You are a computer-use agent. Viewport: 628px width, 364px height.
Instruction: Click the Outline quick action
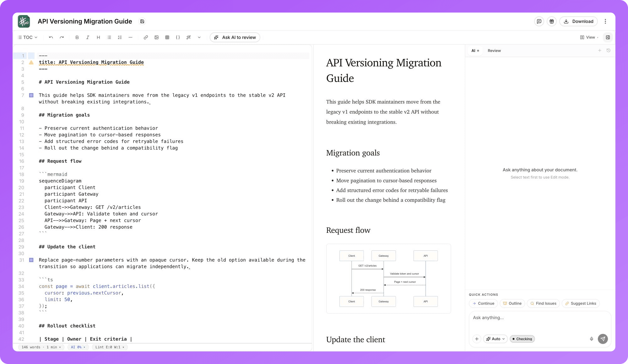[x=512, y=303]
